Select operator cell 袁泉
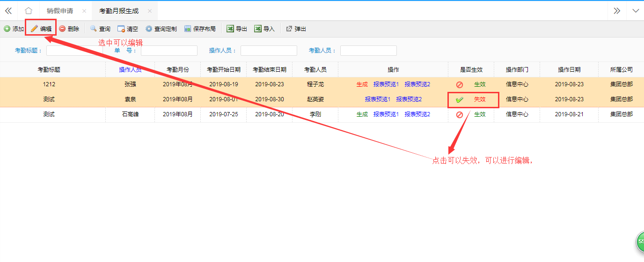 coord(130,99)
